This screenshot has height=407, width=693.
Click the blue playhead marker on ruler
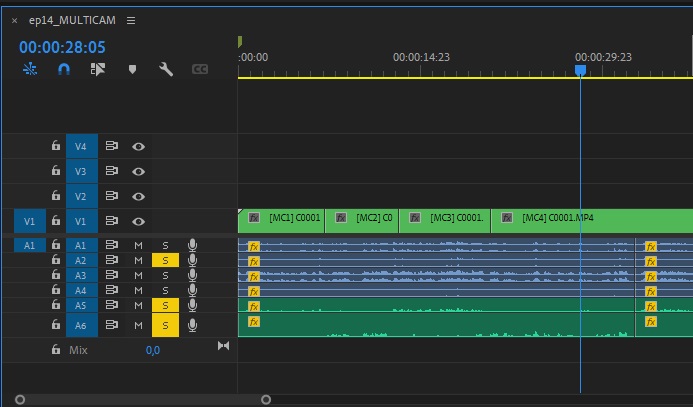(x=580, y=70)
